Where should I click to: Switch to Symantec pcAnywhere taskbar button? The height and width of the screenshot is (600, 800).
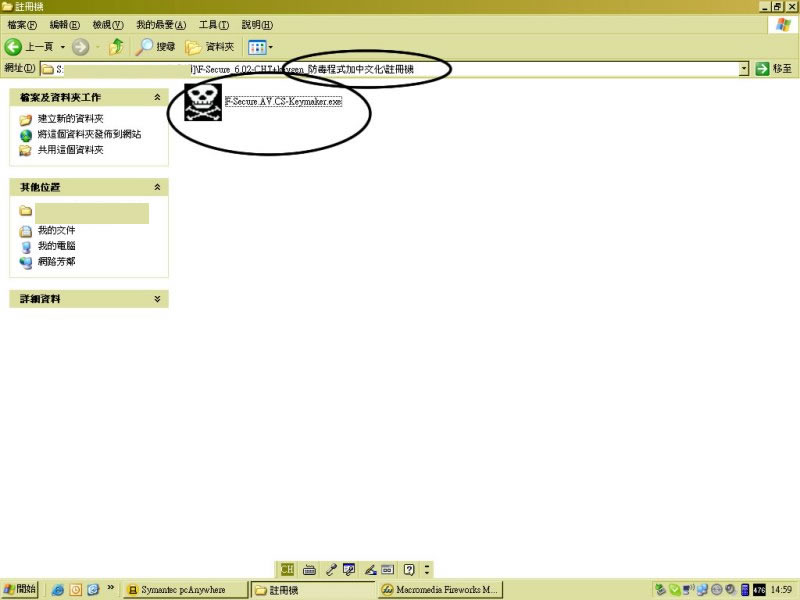pos(186,590)
